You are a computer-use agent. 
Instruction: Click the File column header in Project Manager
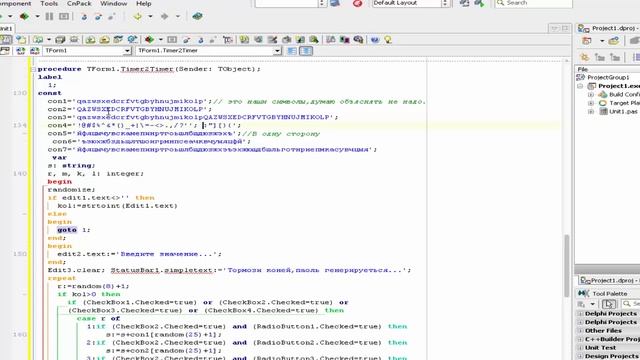[x=607, y=69]
